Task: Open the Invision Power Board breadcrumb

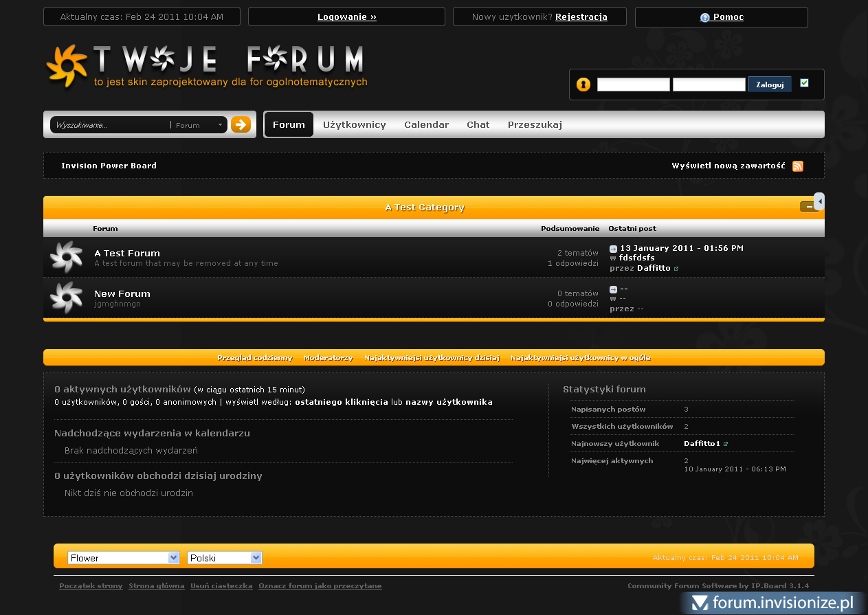Action: coord(109,166)
